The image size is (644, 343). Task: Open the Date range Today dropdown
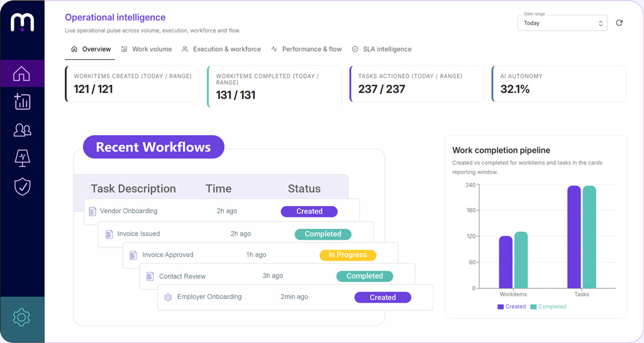(x=562, y=23)
